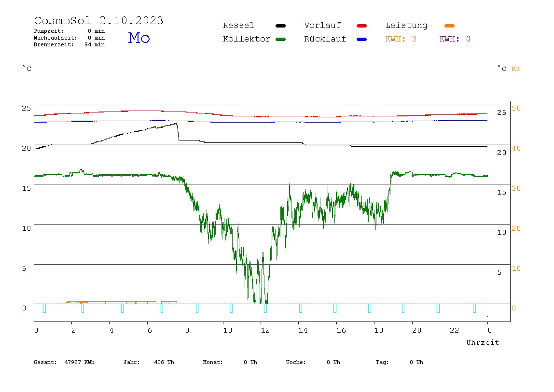Click the "Brennerzeit:" label

(54, 44)
